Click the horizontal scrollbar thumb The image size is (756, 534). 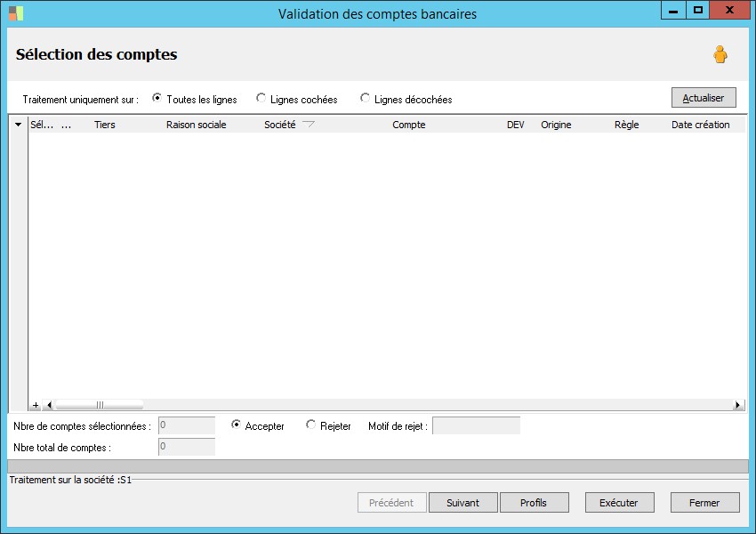100,405
